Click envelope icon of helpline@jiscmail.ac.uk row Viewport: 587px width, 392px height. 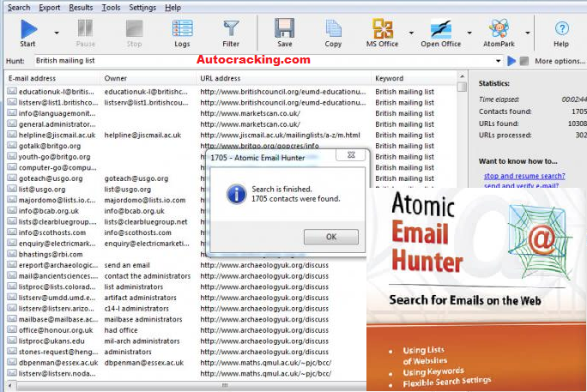(x=12, y=135)
